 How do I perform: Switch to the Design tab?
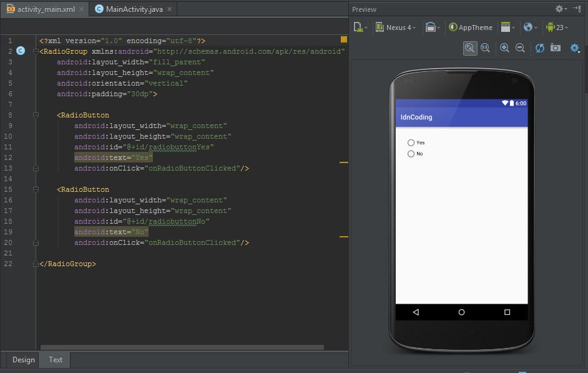23,359
